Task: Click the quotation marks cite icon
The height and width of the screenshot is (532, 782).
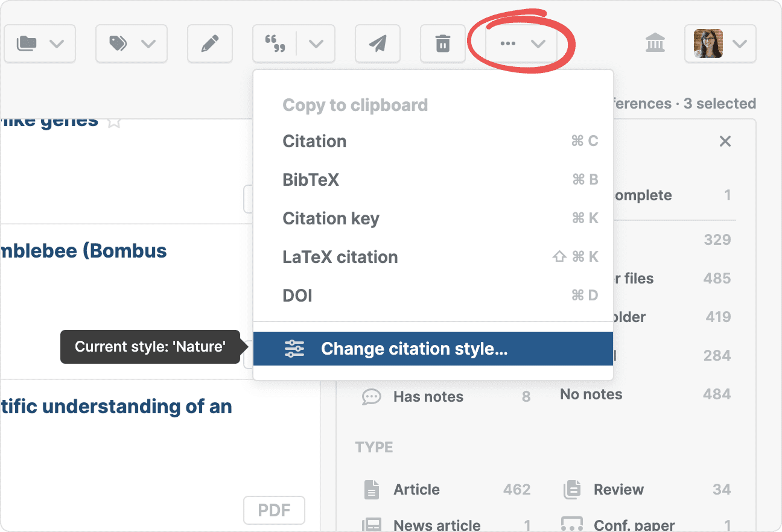Action: click(275, 44)
